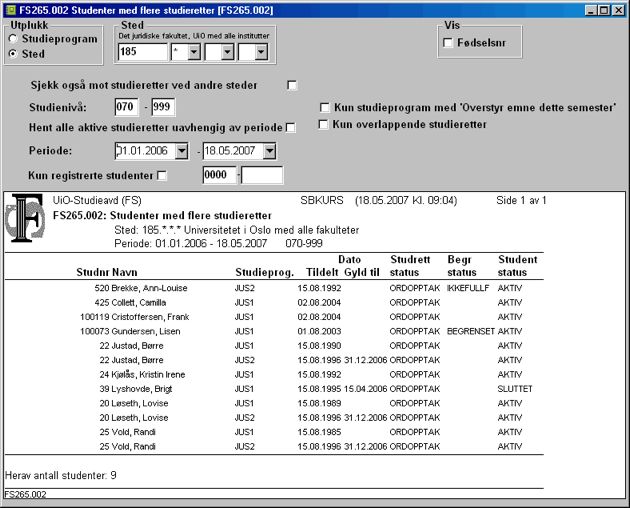Click the 'UiO-Studieavd (FS)' header text
Image resolution: width=630 pixels, height=508 pixels.
point(97,200)
